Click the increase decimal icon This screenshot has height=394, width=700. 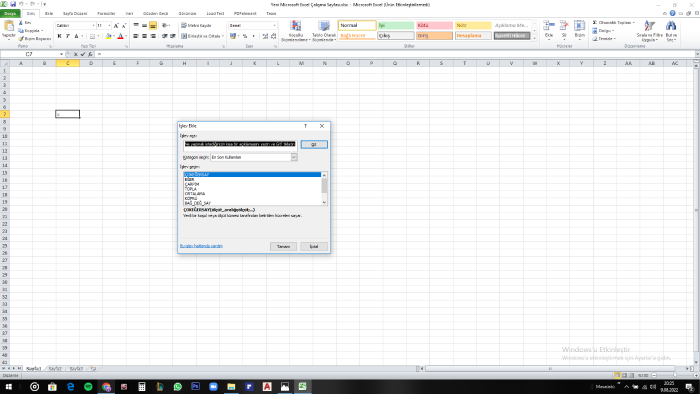[x=265, y=36]
